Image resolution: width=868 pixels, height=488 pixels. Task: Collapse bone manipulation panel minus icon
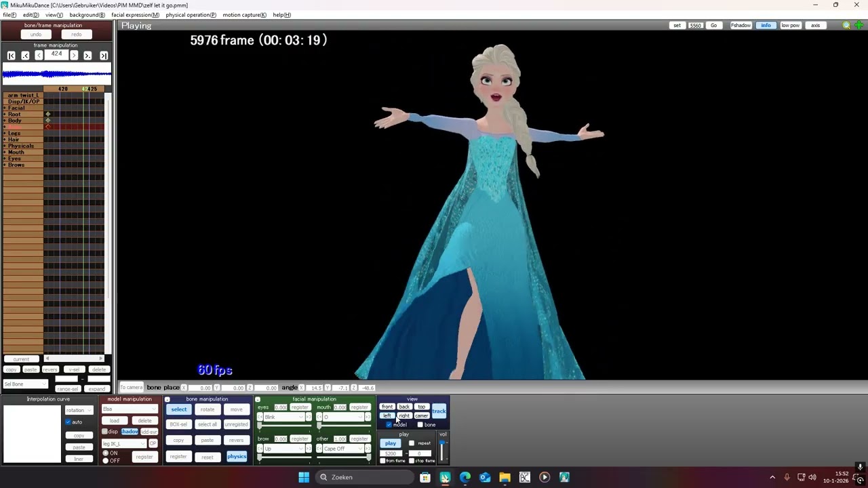click(167, 399)
